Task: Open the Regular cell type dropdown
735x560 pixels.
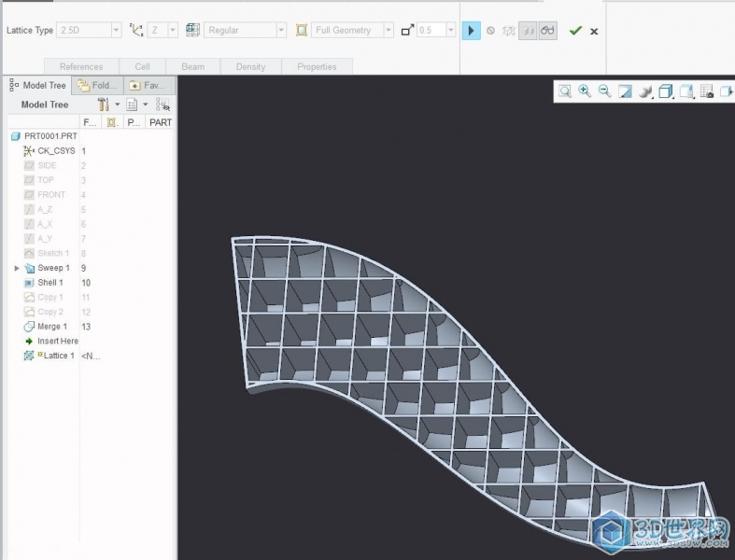Action: (x=281, y=31)
